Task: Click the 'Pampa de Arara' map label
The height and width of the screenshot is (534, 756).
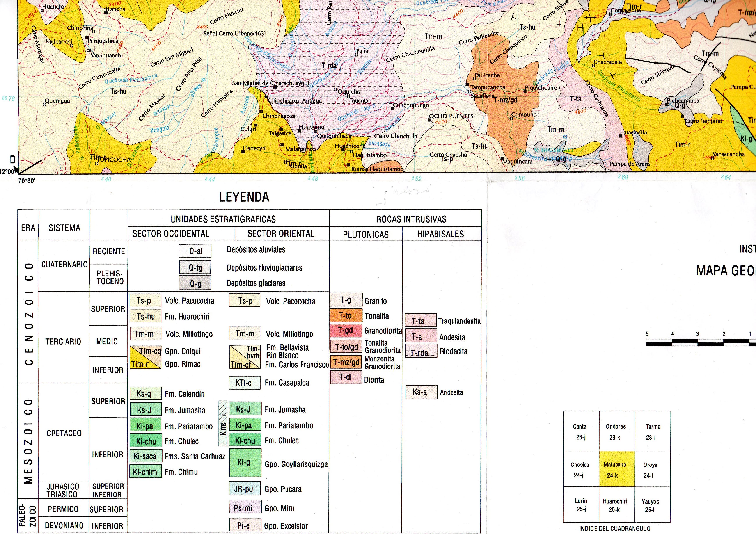Action: pyautogui.click(x=630, y=164)
